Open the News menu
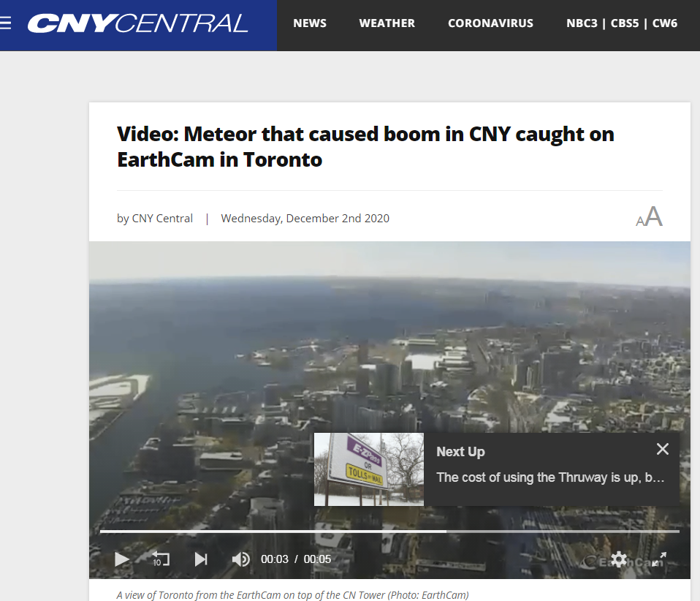The width and height of the screenshot is (700, 601). [310, 23]
